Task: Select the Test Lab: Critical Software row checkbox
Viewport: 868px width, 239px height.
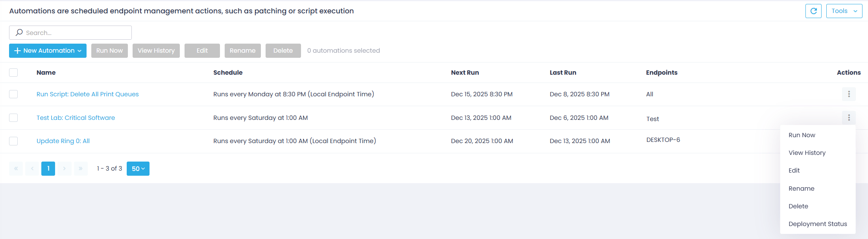Action: [x=13, y=117]
